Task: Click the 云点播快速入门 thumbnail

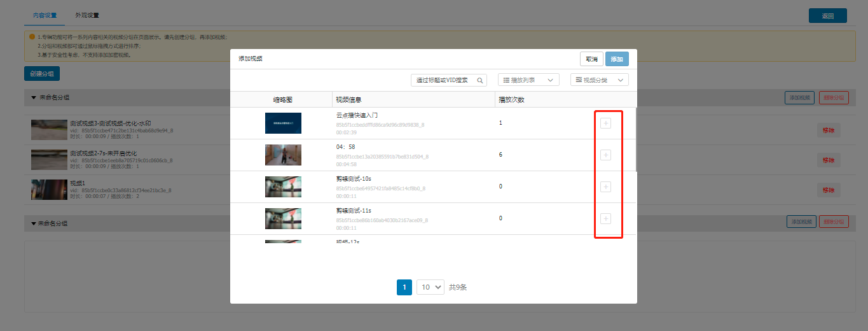Action: click(x=283, y=123)
